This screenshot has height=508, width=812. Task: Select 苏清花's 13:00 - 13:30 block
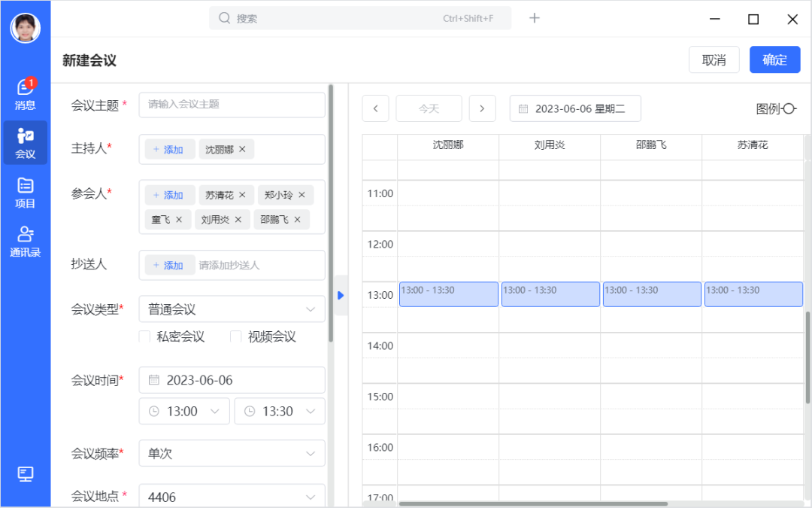[753, 294]
